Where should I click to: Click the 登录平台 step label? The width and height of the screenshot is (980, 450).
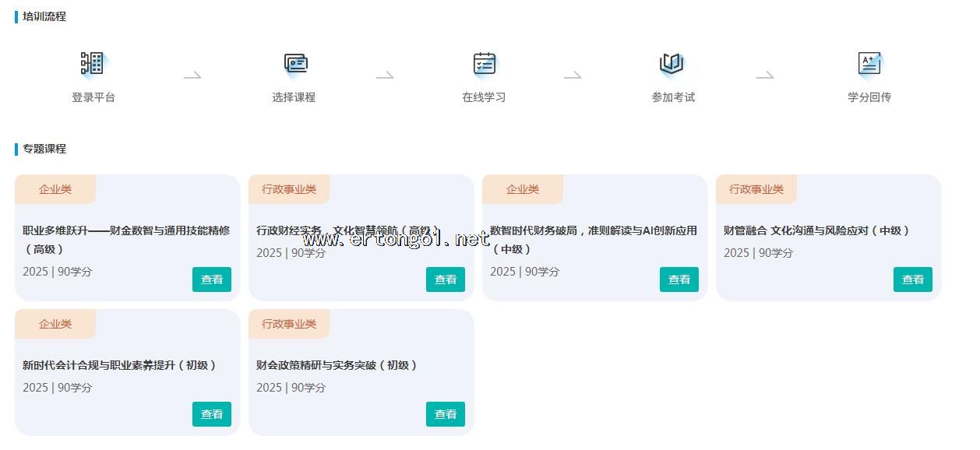point(93,97)
